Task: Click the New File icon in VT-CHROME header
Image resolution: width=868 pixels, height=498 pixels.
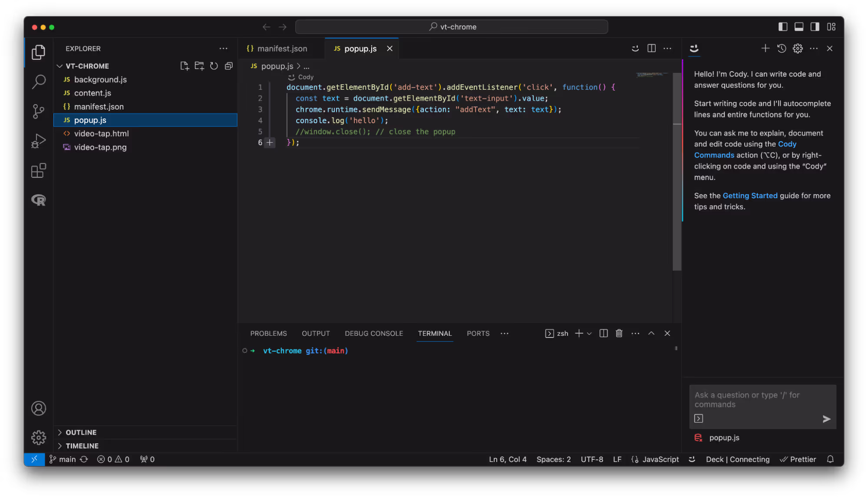Action: pos(185,66)
